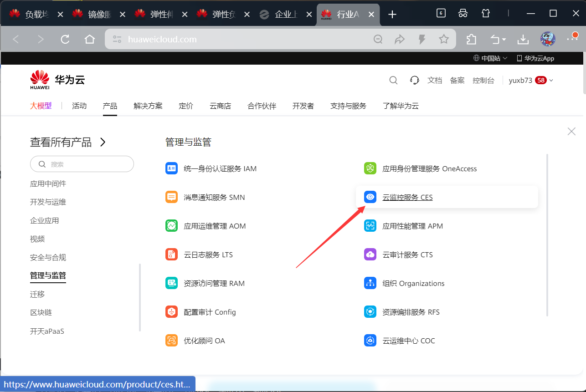Select the 开发与运维 category
Screen dimensions: 586x392
tap(48, 202)
